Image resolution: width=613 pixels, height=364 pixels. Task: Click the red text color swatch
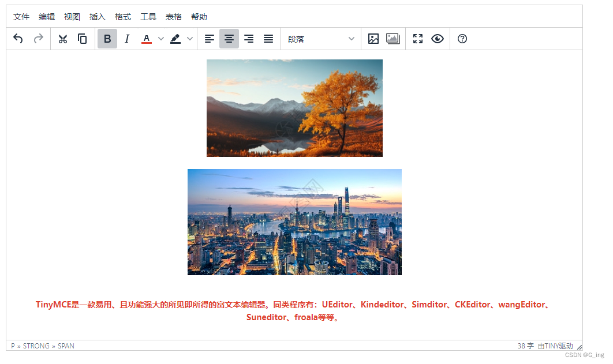[x=147, y=39]
